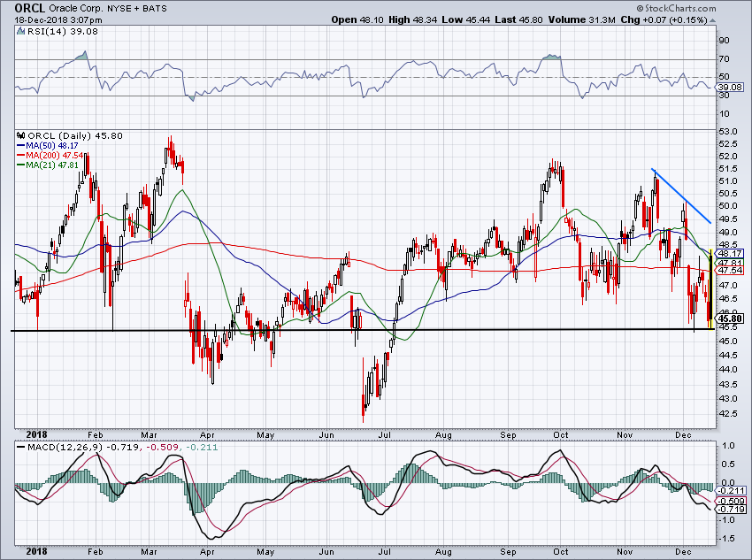752x560 pixels.
Task: Click the Chg +0.07 (+0.15%) value
Action: pos(664,19)
